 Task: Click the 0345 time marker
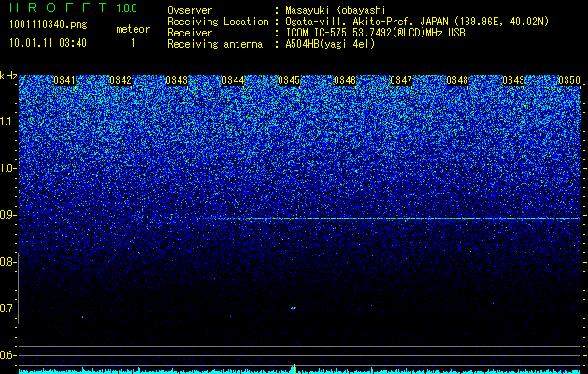[289, 80]
